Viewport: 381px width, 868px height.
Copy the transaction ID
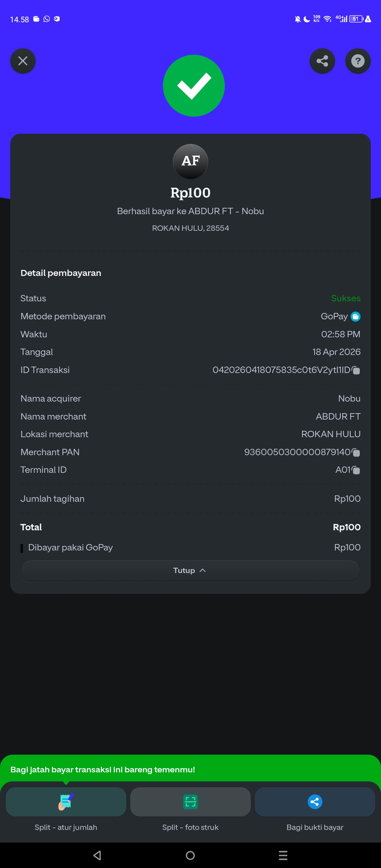tap(356, 370)
